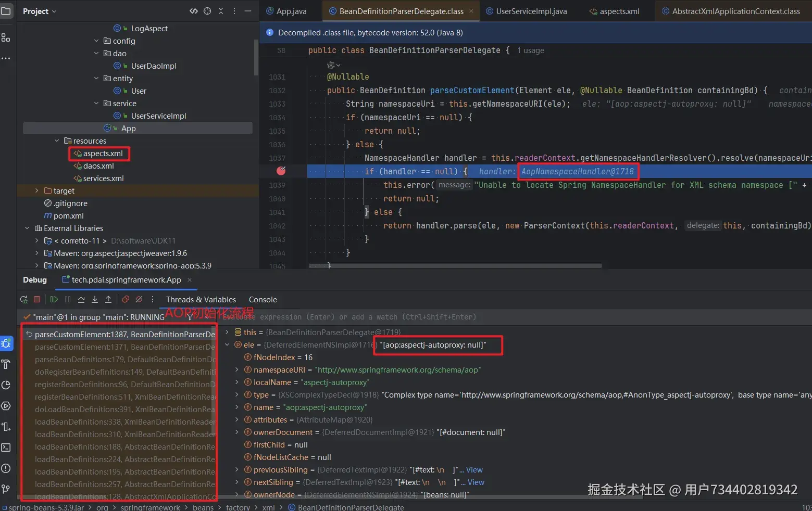The width and height of the screenshot is (812, 511).
Task: Open the Build hammer tool window
Action: [x=6, y=364]
